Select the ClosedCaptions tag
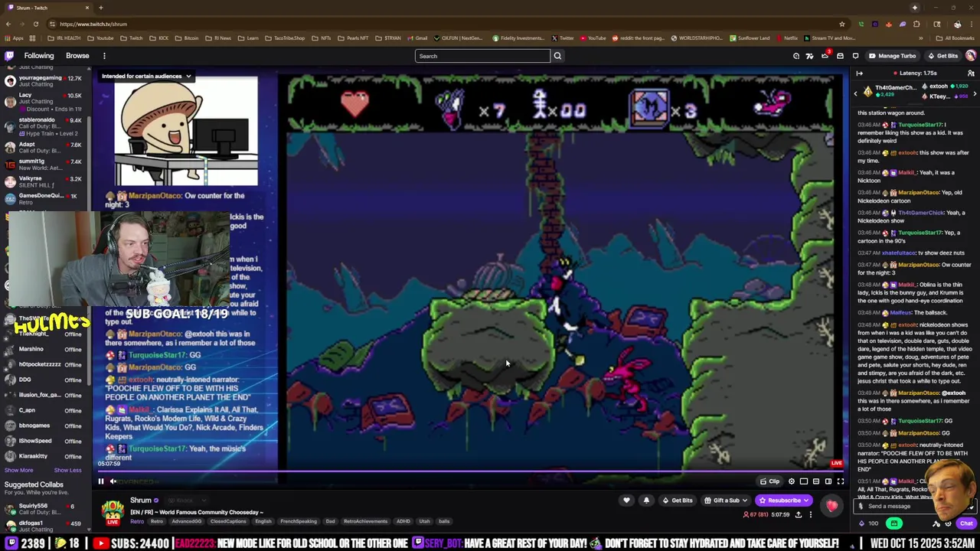 pyautogui.click(x=228, y=521)
